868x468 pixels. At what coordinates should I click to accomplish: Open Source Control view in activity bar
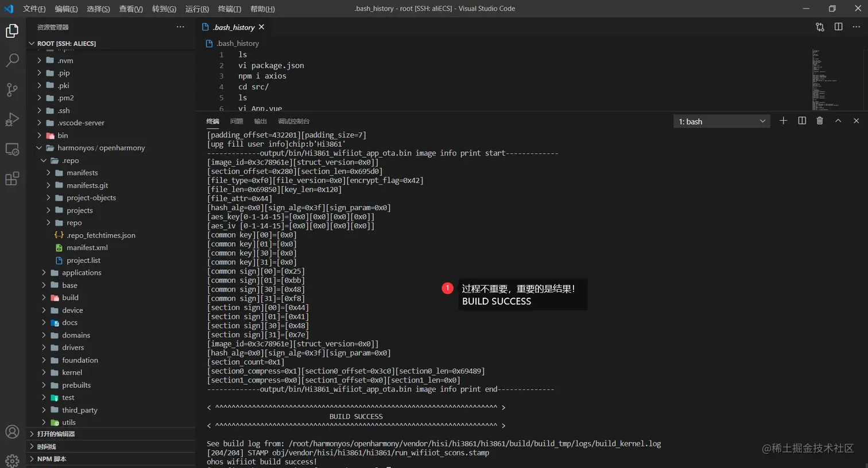click(12, 89)
